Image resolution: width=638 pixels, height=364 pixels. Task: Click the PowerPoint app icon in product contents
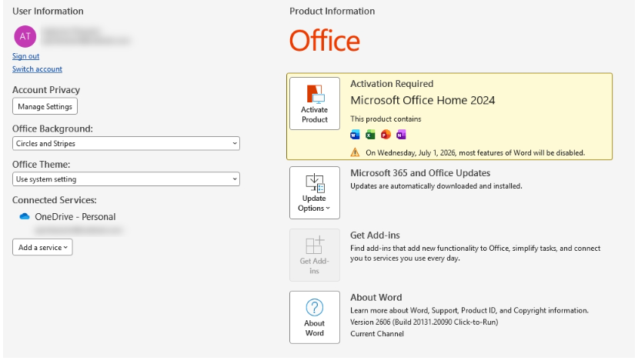[x=386, y=135]
